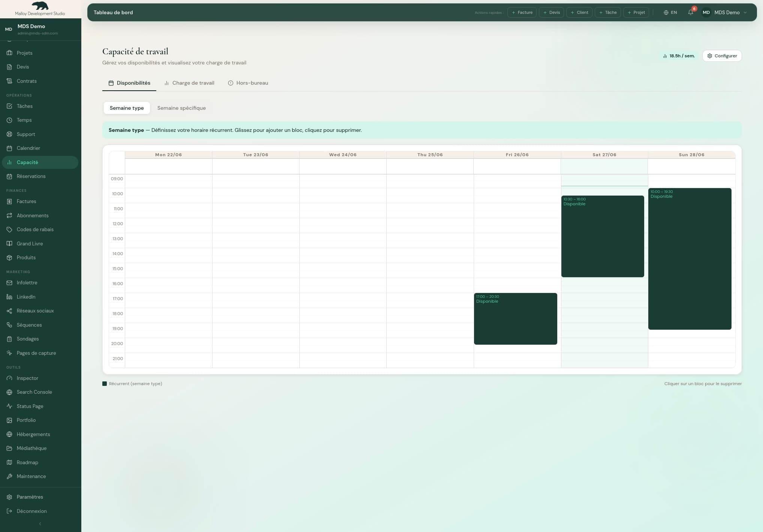Click the Calendrier calendar icon
Viewport: 763px width, 532px height.
(9, 148)
